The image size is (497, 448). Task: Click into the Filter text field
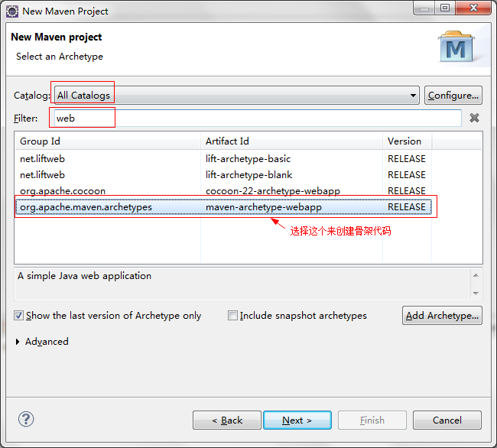258,118
